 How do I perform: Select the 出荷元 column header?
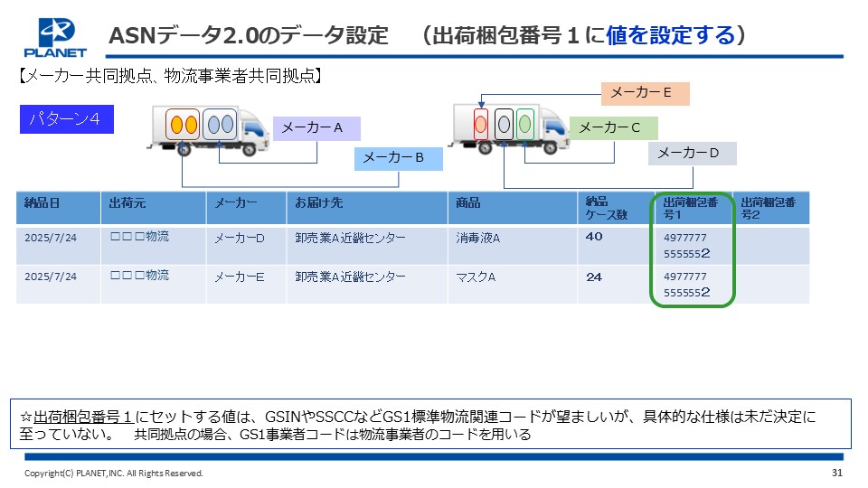point(154,208)
